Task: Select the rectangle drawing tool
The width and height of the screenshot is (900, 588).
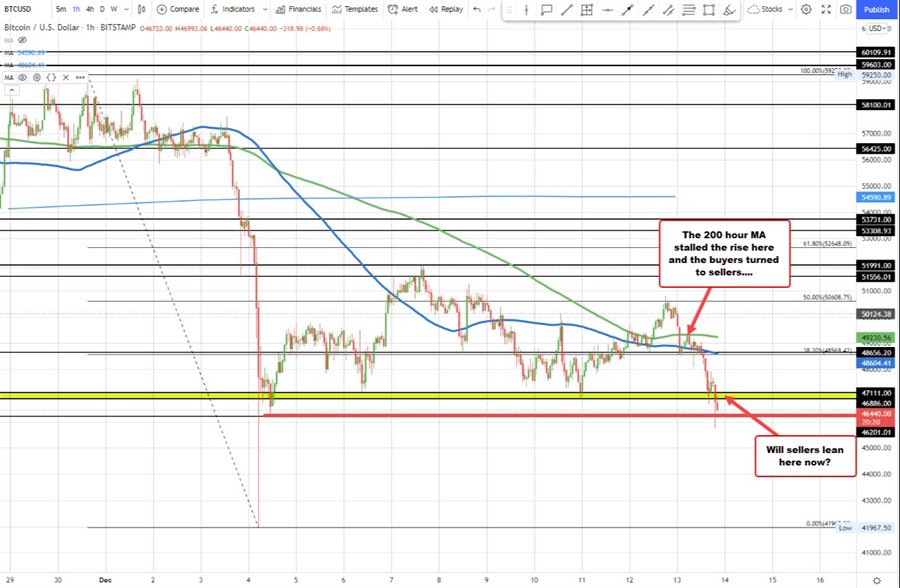Action: pos(709,11)
